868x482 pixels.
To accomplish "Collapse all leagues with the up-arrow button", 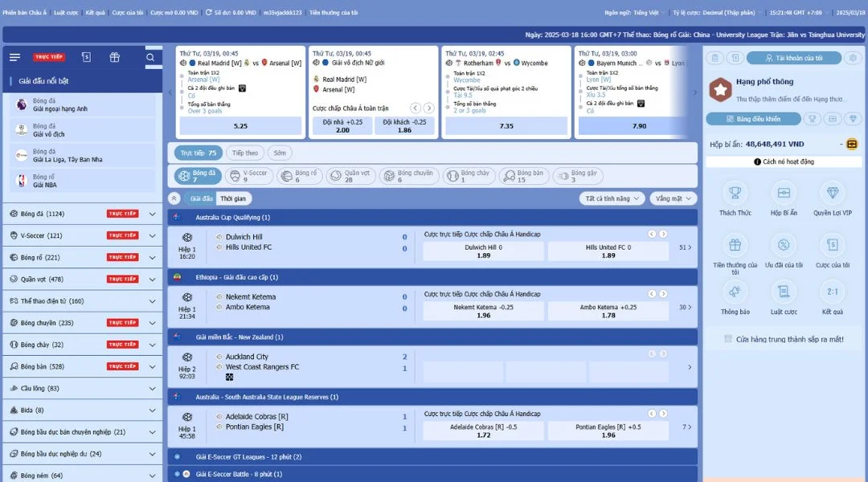I will [174, 198].
